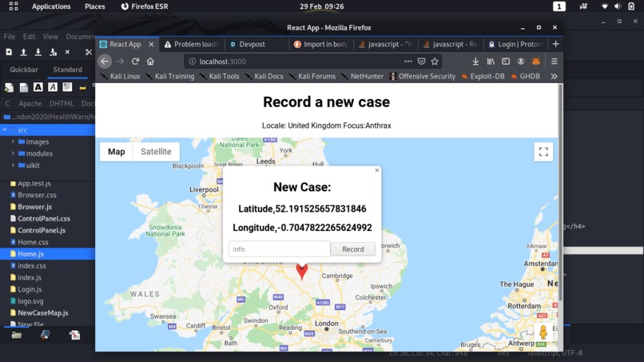Click the red map marker pin
Image resolution: width=644 pixels, height=362 pixels.
301,272
